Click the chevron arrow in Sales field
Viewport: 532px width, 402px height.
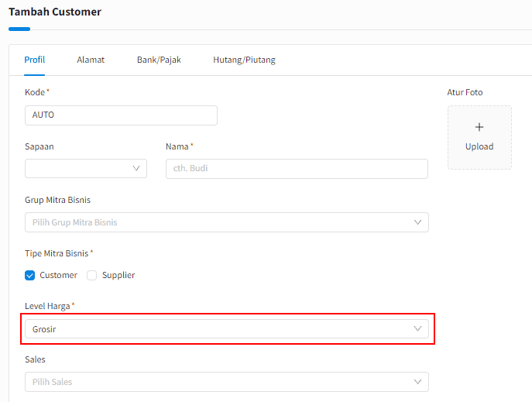pos(418,382)
